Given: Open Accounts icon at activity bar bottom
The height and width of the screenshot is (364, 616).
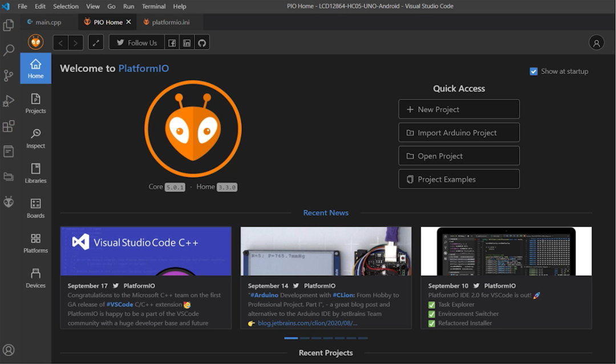Looking at the screenshot, I should coord(8,350).
